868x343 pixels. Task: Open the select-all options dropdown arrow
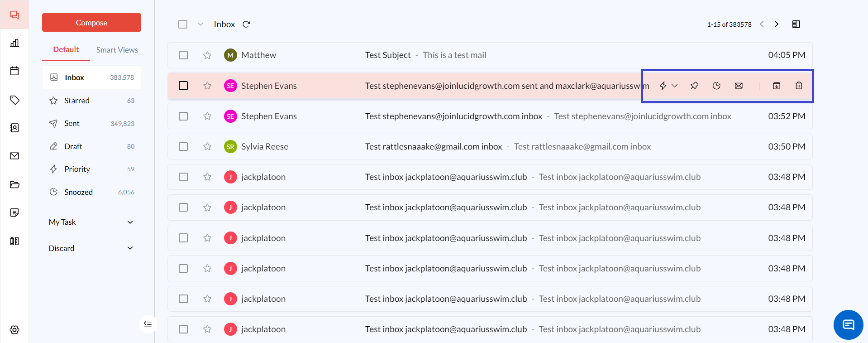[200, 24]
